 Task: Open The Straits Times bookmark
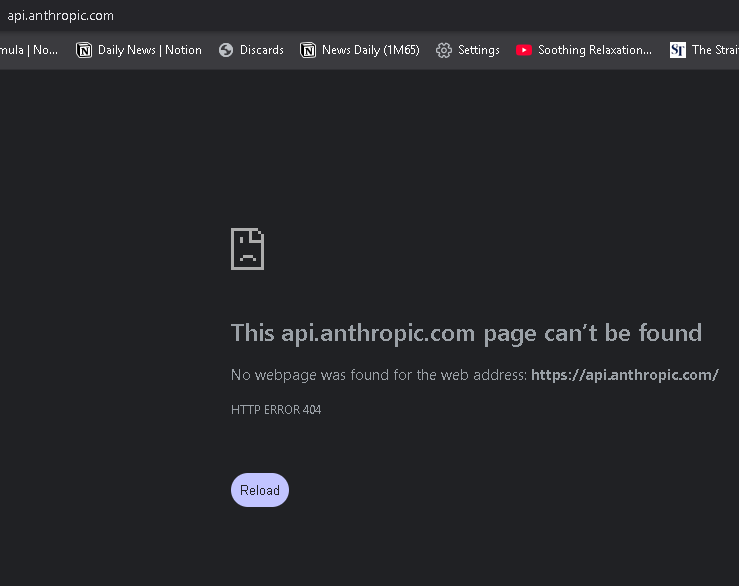tap(704, 50)
